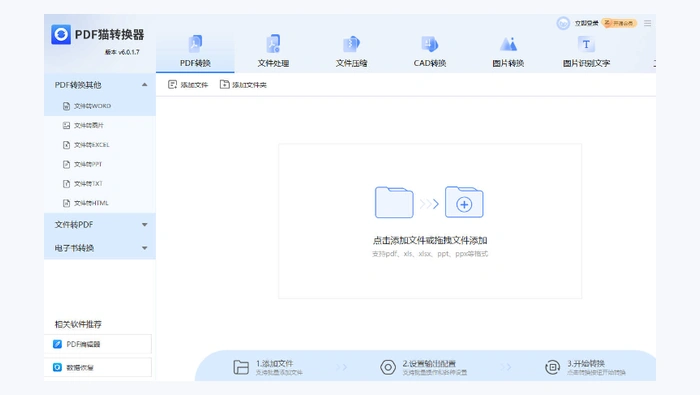Select 文件转图片 in sidebar
The width and height of the screenshot is (700, 395).
click(x=100, y=125)
